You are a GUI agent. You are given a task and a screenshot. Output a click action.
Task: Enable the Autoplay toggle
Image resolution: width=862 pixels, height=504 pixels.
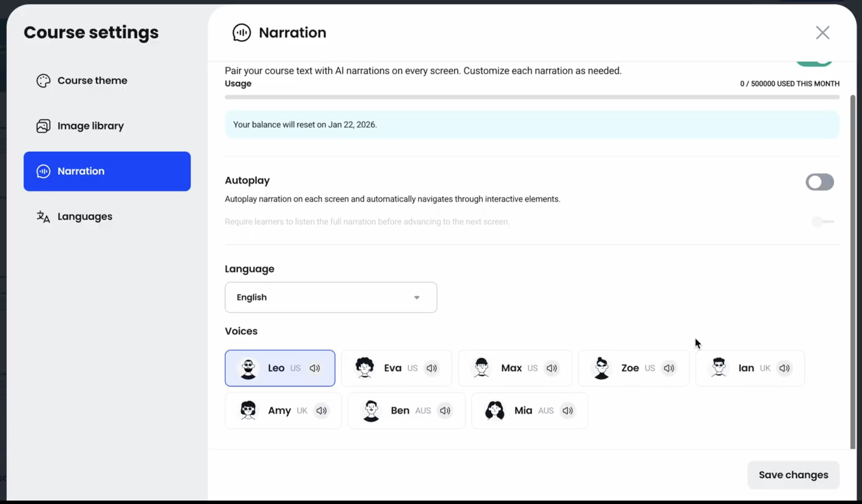820,182
